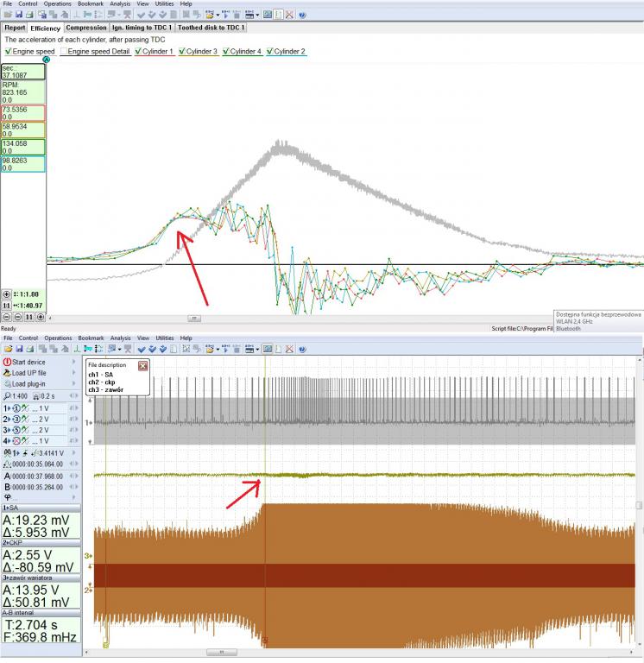The width and height of the screenshot is (644, 663).
Task: Click third blue checkmark icon in lower toolbar
Action: [163, 350]
